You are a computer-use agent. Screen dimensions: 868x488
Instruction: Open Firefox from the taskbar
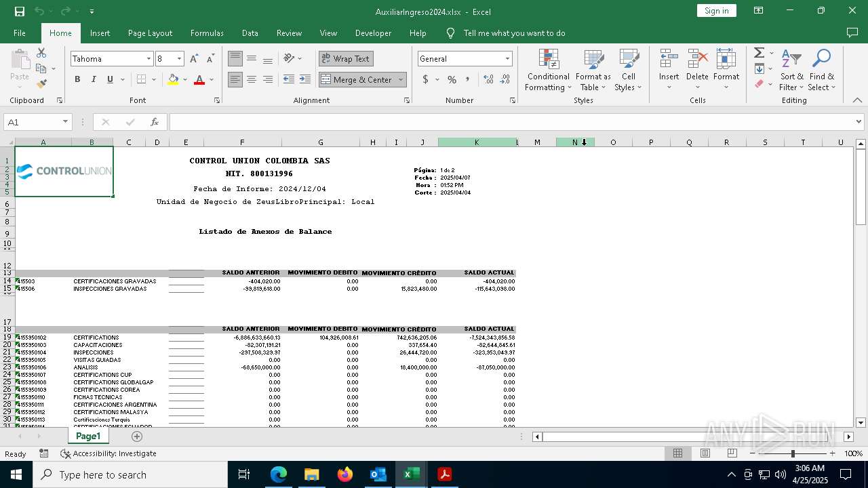click(x=345, y=474)
